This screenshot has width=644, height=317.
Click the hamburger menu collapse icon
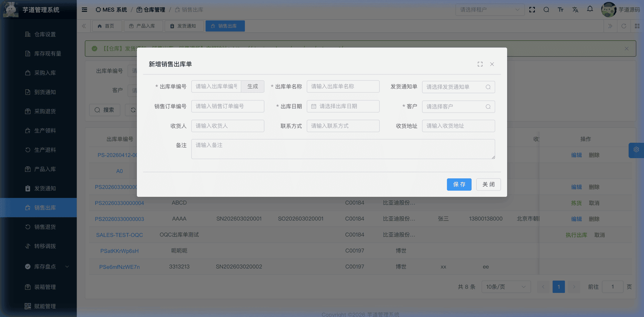(84, 10)
